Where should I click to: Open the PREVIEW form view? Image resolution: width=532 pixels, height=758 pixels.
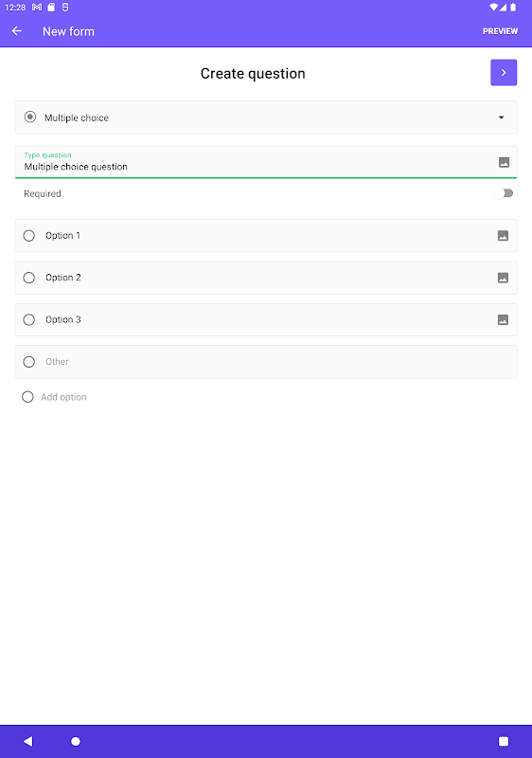500,31
